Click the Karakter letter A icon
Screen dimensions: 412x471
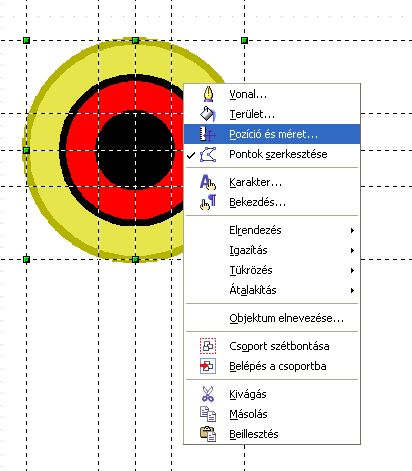(x=208, y=182)
